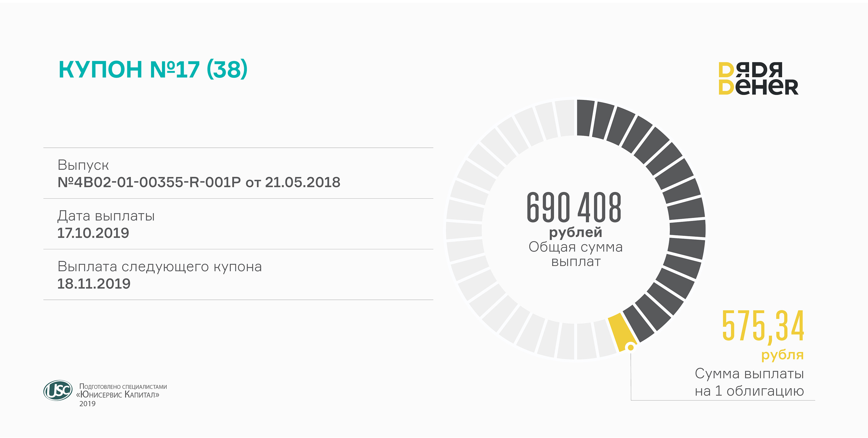868x438 pixels.
Task: Click the Дядя Дёнер brand logo
Action: click(x=758, y=78)
